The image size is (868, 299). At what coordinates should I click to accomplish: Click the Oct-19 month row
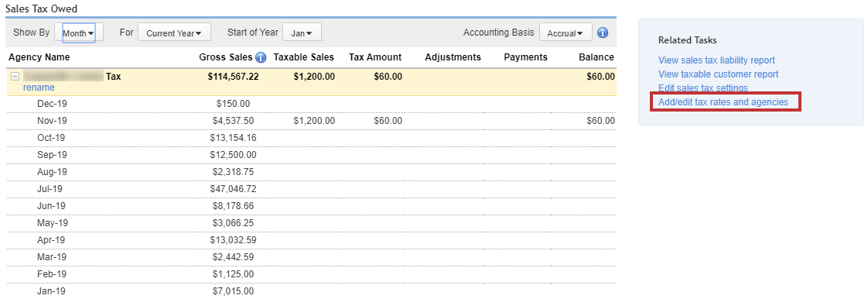click(311, 138)
